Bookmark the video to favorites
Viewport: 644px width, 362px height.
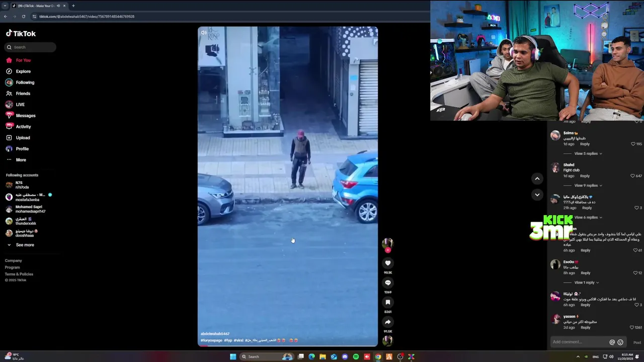click(x=388, y=302)
